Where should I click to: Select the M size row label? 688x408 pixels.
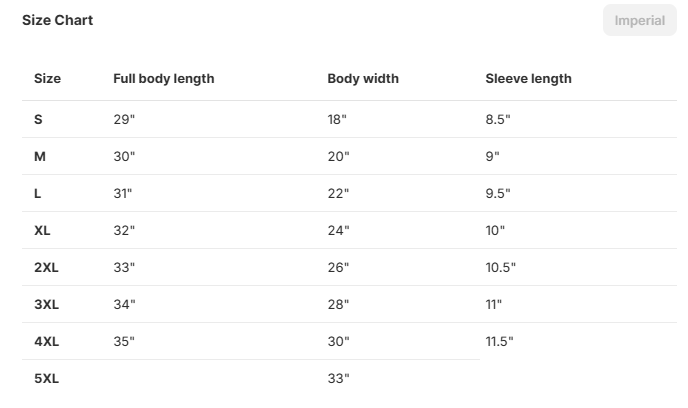[x=40, y=156]
